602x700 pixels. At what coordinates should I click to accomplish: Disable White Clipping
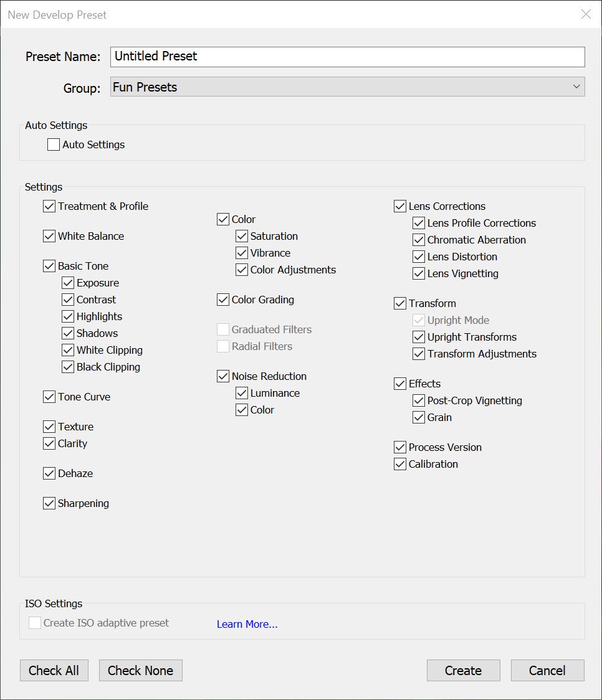[67, 350]
